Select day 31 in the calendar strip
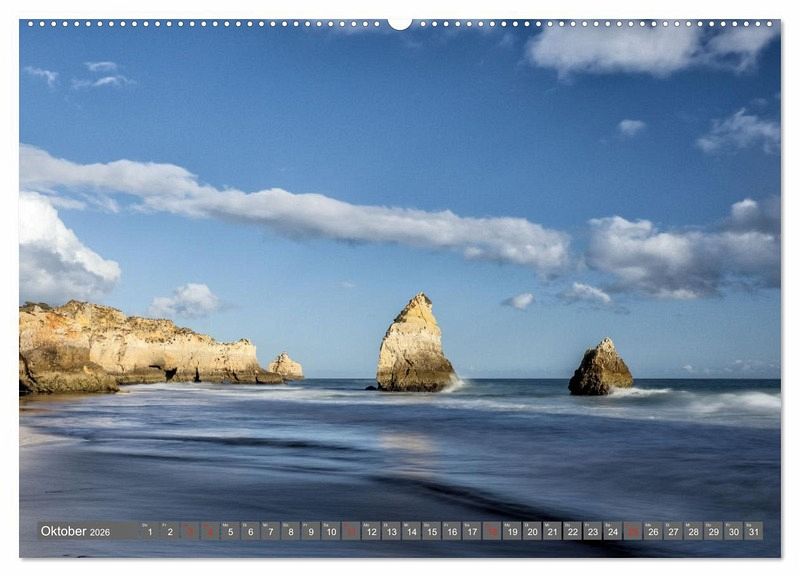The height and width of the screenshot is (577, 800). click(x=754, y=531)
